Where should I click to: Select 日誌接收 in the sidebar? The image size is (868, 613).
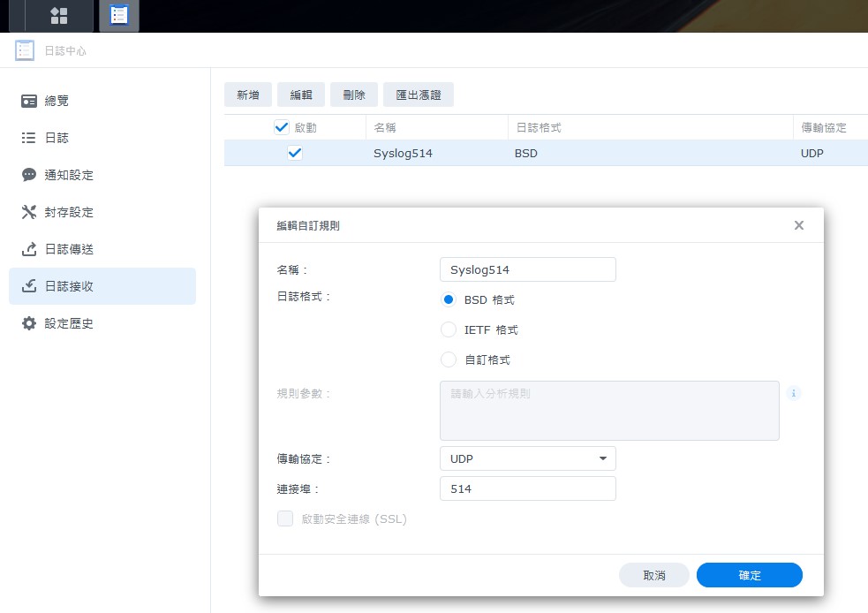[69, 286]
